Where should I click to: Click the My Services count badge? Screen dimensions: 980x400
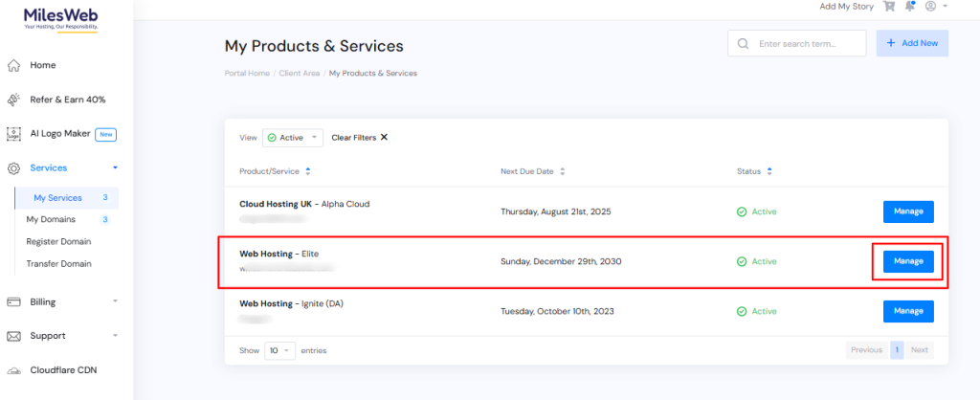[x=105, y=197]
